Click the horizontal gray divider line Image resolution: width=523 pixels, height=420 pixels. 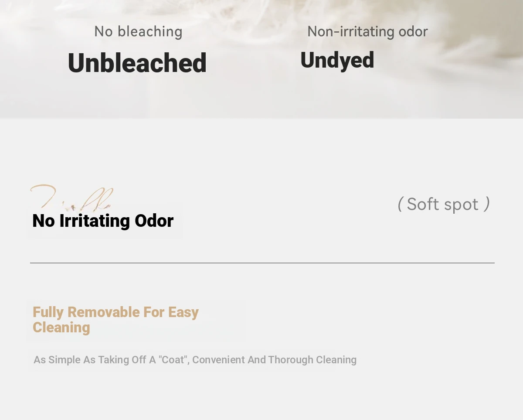coord(262,263)
